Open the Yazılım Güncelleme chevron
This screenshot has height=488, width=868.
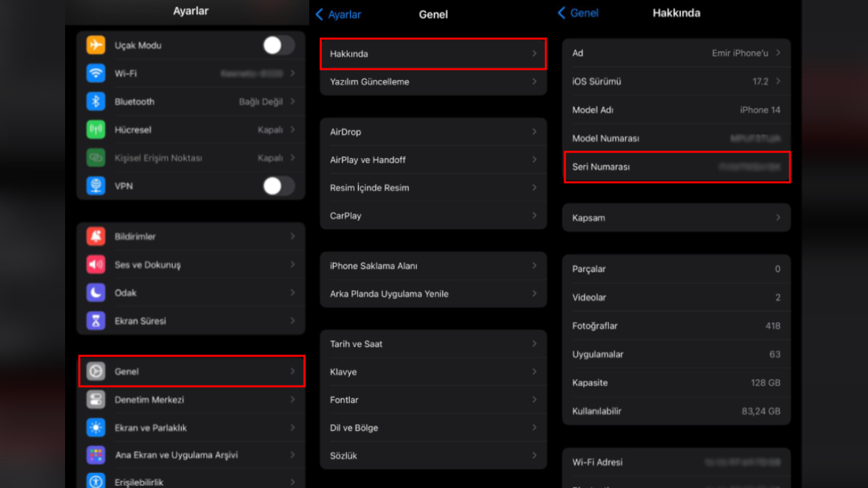pyautogui.click(x=534, y=81)
